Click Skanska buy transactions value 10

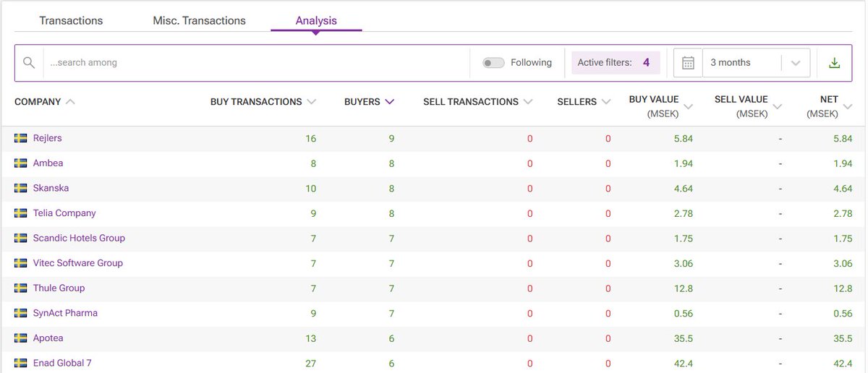[x=311, y=188]
